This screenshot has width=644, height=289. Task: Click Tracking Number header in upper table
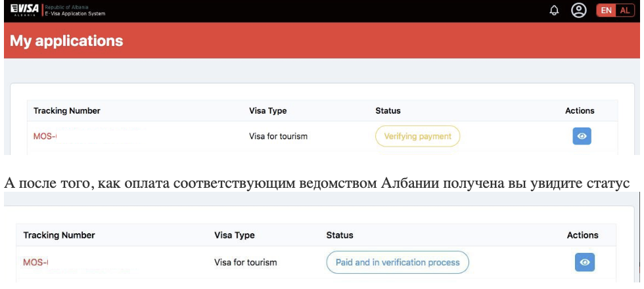66,111
